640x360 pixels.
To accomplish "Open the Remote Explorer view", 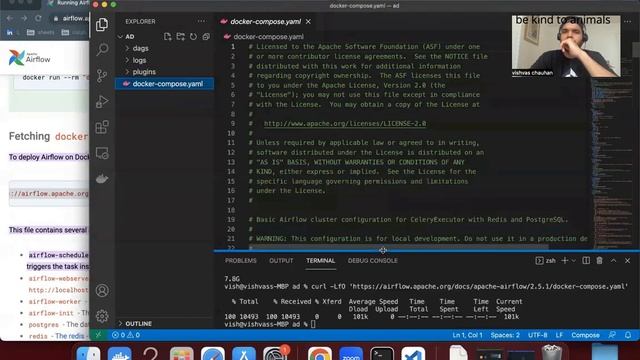I will (x=102, y=153).
